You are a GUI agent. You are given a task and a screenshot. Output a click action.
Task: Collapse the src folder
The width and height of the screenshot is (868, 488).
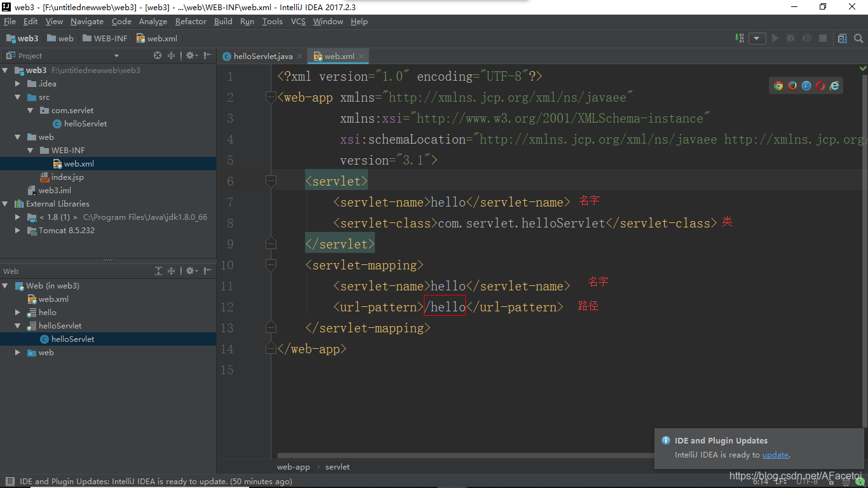[x=18, y=97]
